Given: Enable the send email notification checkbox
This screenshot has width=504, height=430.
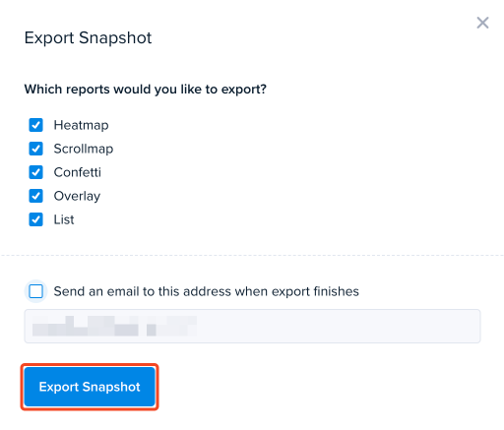Looking at the screenshot, I should [35, 291].
